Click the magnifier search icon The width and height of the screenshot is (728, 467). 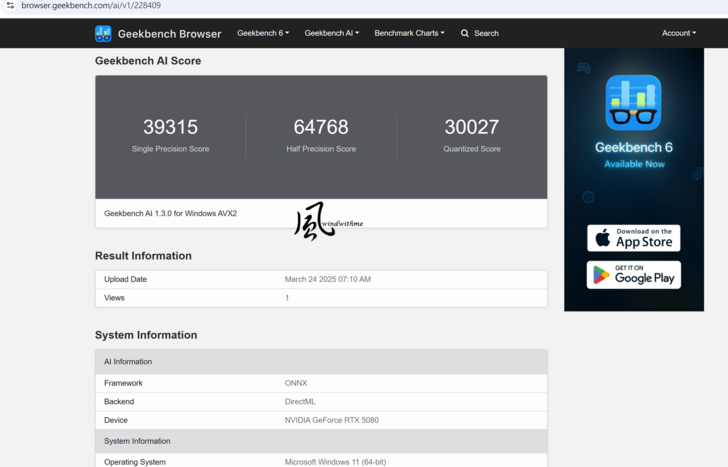click(x=465, y=33)
